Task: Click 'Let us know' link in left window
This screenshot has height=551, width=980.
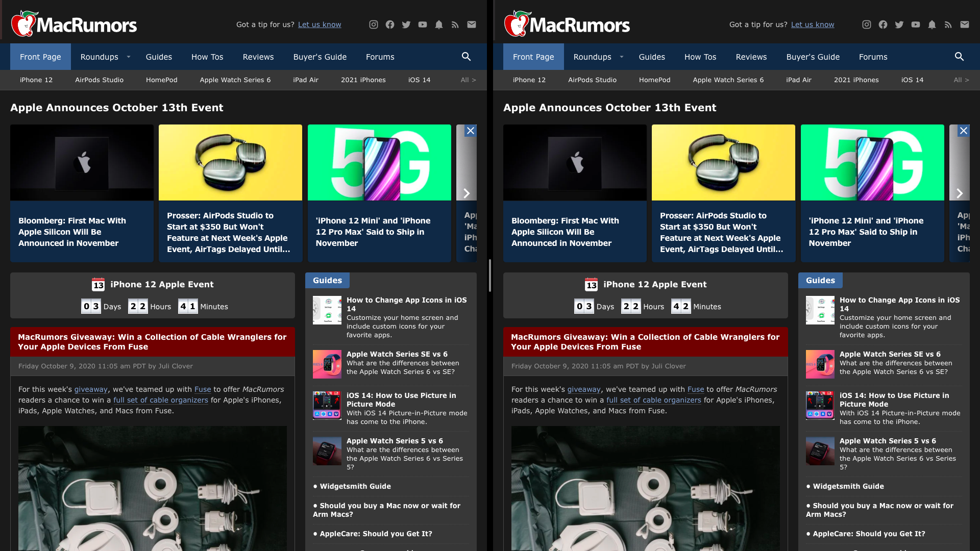Action: click(320, 24)
